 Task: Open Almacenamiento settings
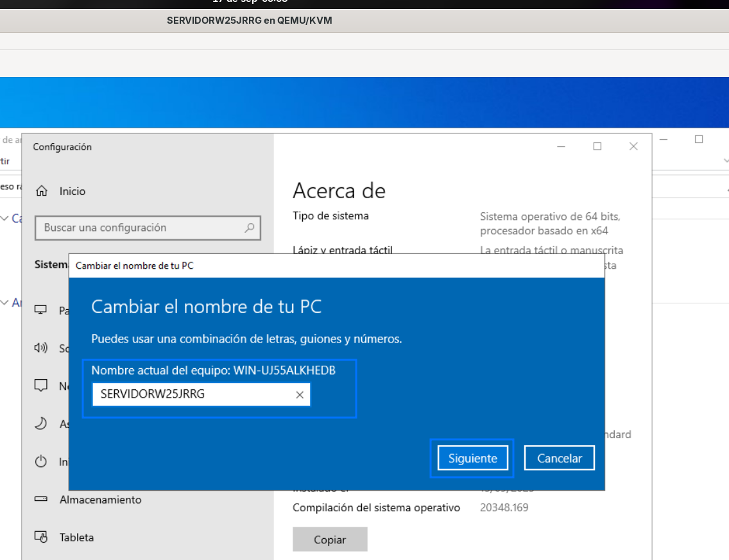[x=100, y=500]
